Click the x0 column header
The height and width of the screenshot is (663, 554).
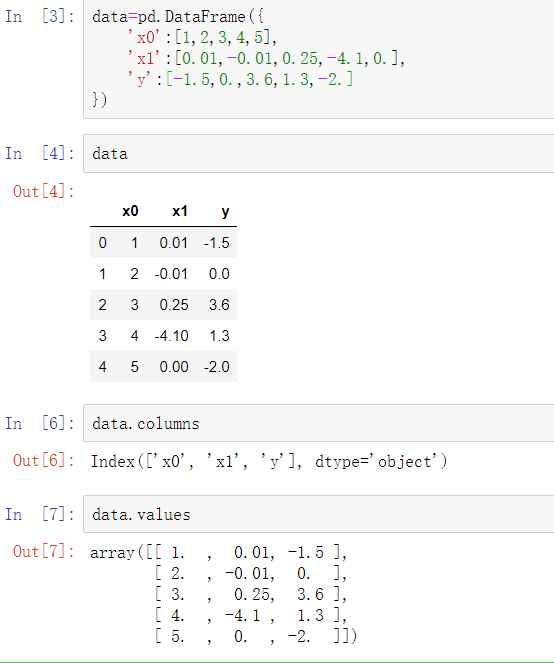(130, 211)
